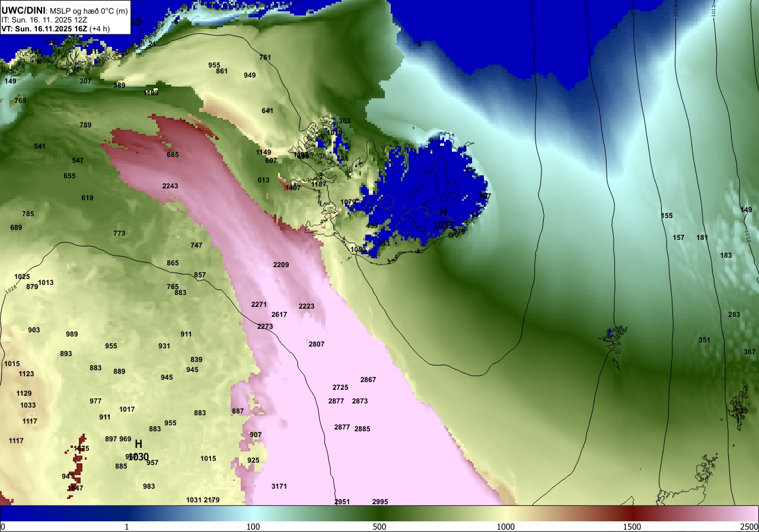759x532 pixels.
Task: Click the 641 height value
Action: [x=267, y=111]
